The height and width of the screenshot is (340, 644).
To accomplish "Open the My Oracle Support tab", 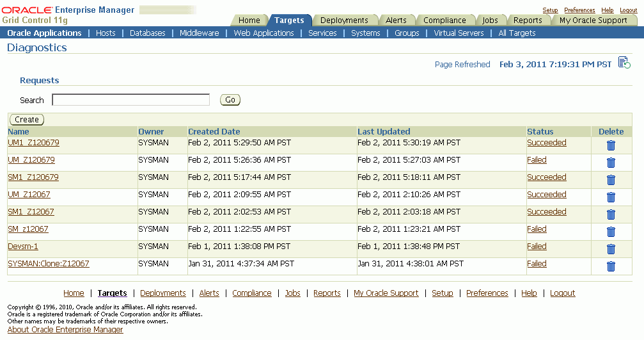I will pos(593,20).
